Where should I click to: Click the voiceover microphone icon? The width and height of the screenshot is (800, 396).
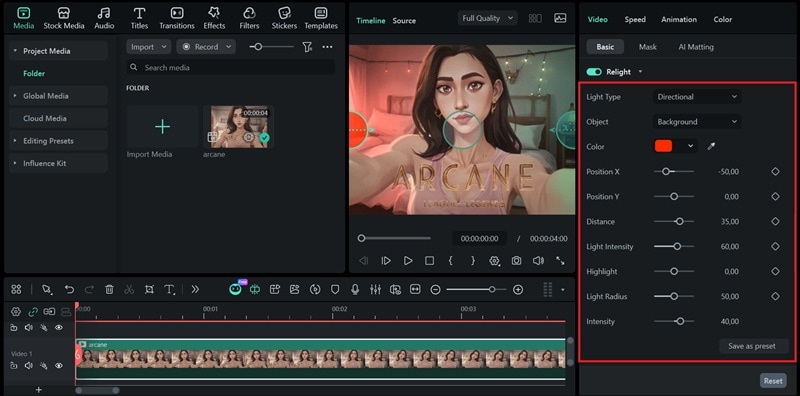click(x=355, y=290)
